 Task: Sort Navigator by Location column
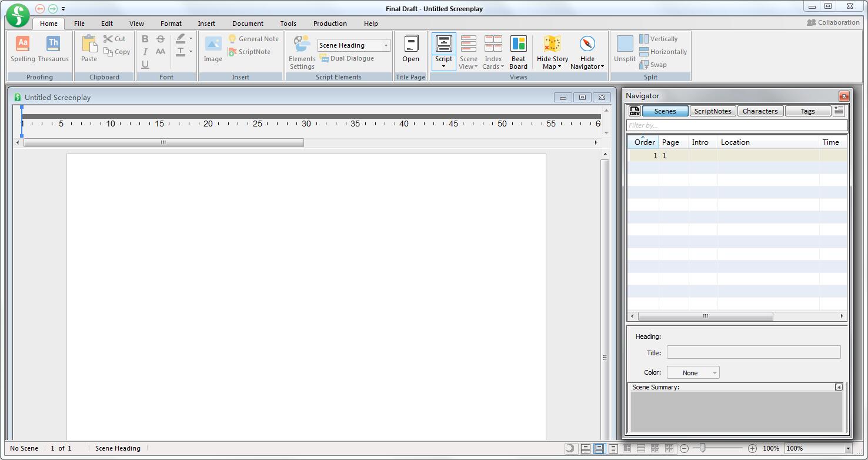point(768,142)
